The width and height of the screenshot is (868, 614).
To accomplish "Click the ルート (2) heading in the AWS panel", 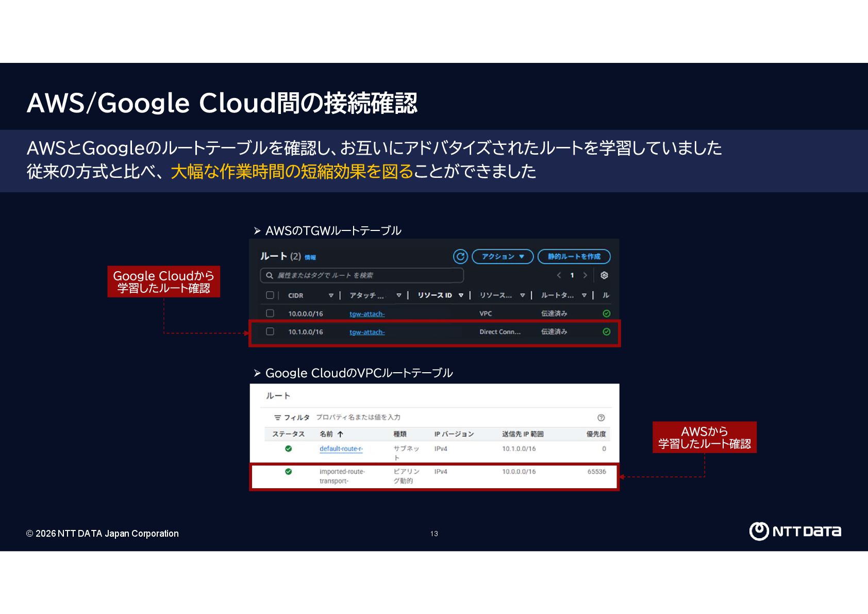I will pyautogui.click(x=280, y=256).
